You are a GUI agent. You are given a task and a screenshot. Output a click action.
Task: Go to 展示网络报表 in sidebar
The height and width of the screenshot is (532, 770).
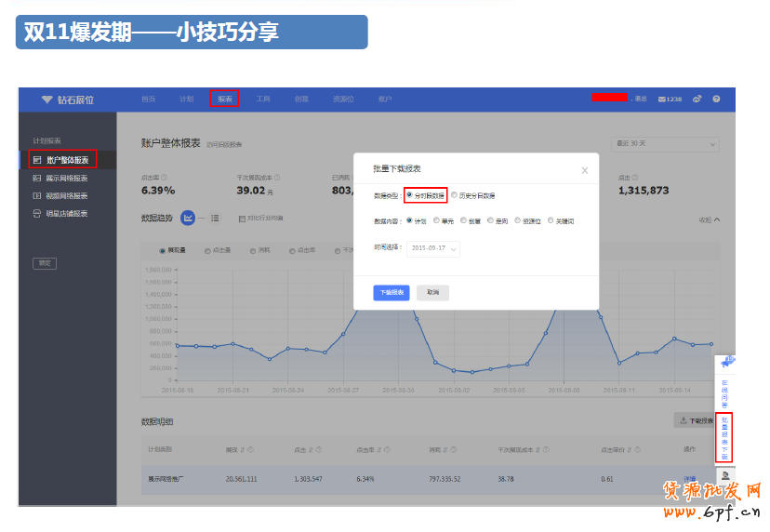[x=67, y=178]
